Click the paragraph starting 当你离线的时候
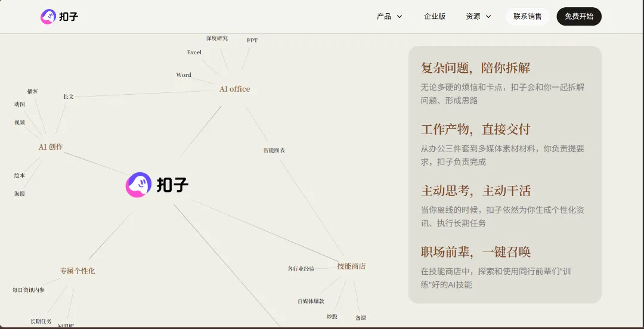 click(502, 216)
